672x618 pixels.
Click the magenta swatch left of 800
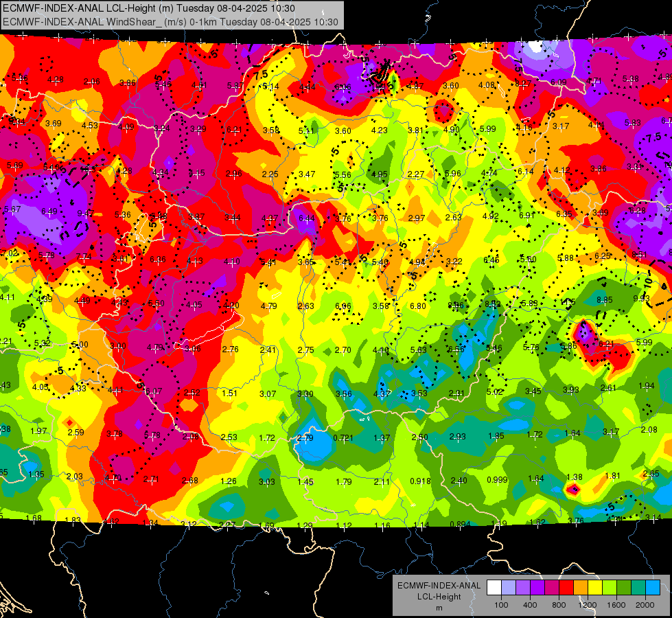tap(552, 588)
